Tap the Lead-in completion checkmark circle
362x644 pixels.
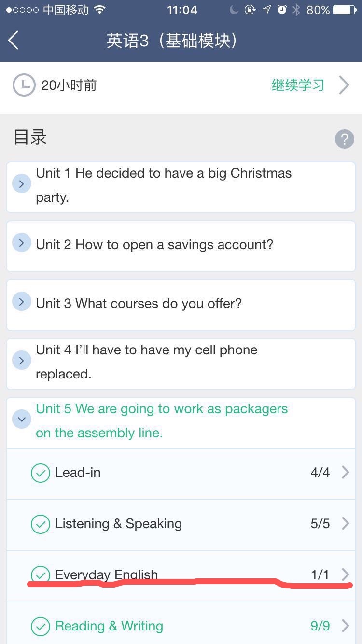[41, 473]
